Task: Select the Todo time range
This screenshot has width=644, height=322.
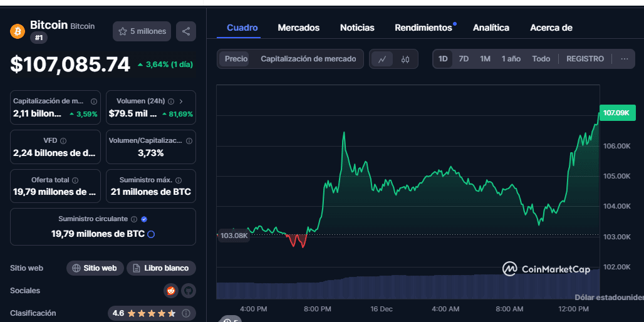Action: (x=541, y=59)
